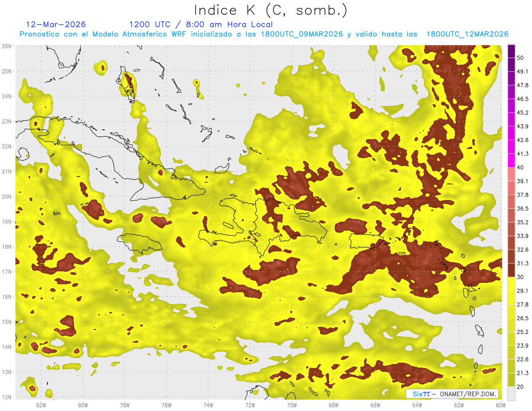Click the "82W" longitude label
532x411 pixels.
pyautogui.click(x=41, y=405)
